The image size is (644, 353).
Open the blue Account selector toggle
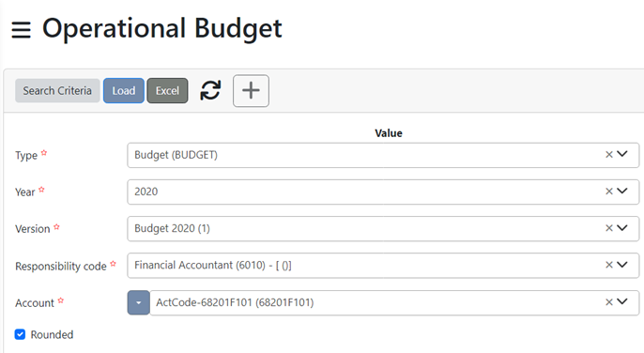(138, 303)
